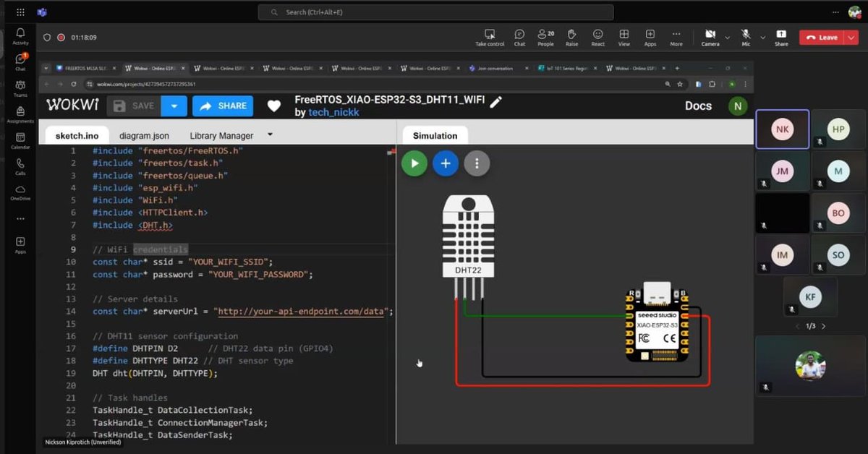The height and width of the screenshot is (454, 868).
Task: Open Activity in the Teams sidebar
Action: tap(20, 36)
